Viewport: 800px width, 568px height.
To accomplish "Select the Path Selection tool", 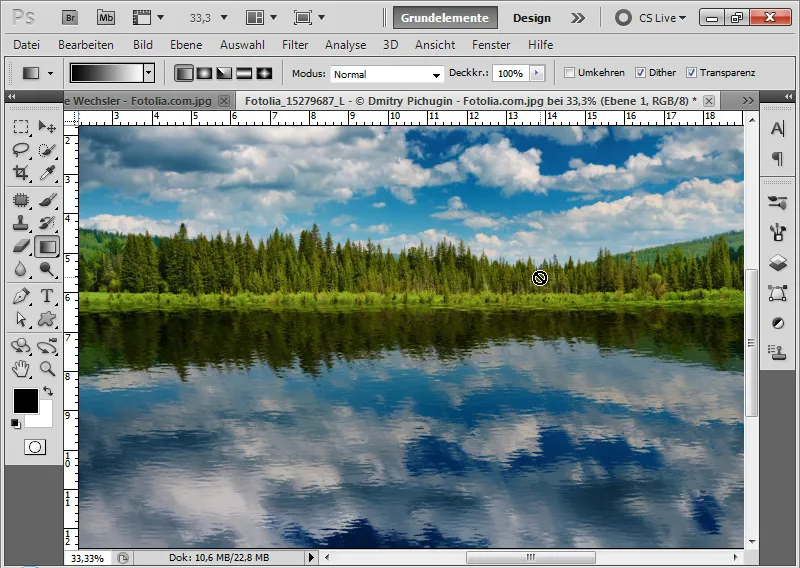I will tap(20, 319).
